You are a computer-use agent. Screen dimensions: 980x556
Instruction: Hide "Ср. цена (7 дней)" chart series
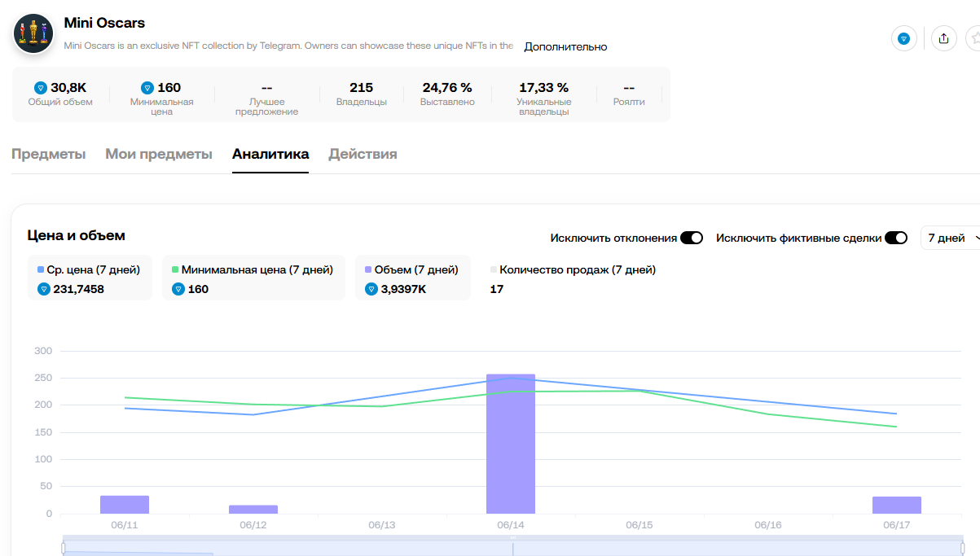click(90, 269)
